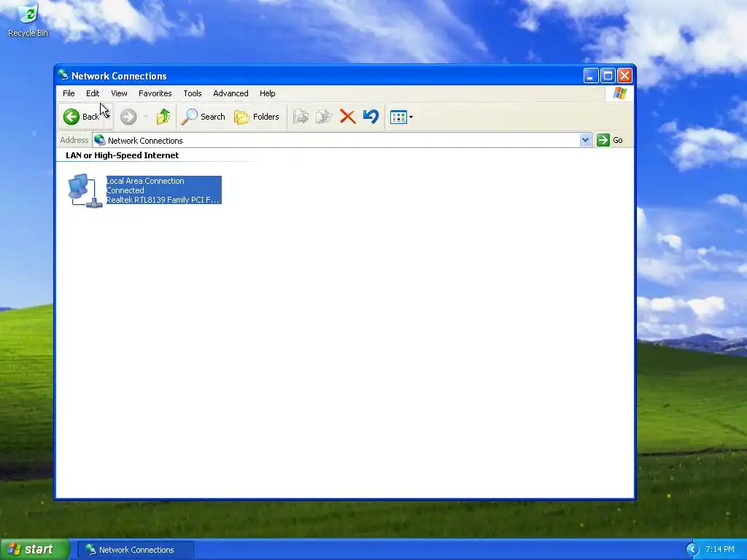Screen dimensions: 747x560
Task: Click the Network Connections title bar icon
Action: [x=63, y=75]
